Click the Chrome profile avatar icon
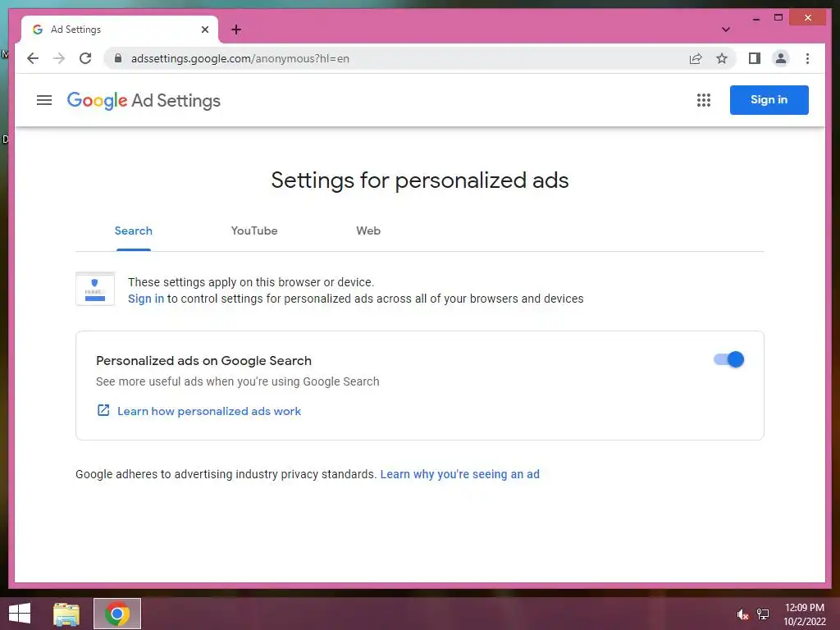840x630 pixels. [x=781, y=58]
